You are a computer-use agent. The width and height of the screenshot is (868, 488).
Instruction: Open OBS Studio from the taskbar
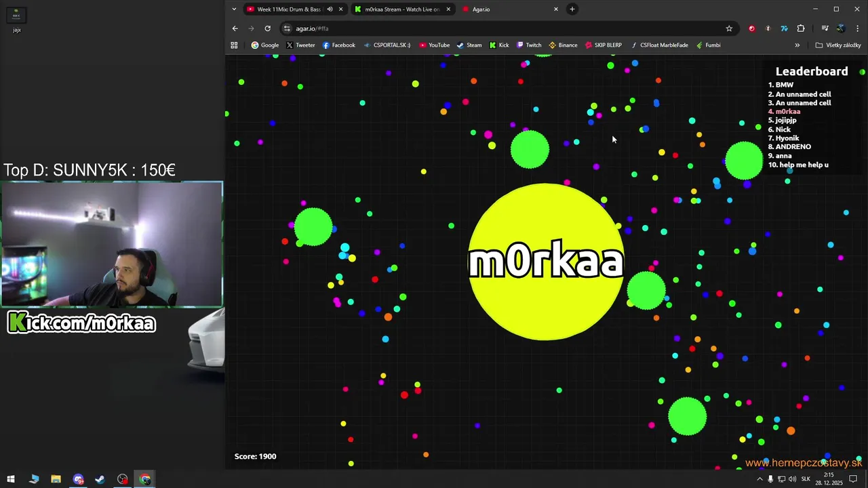(122, 479)
